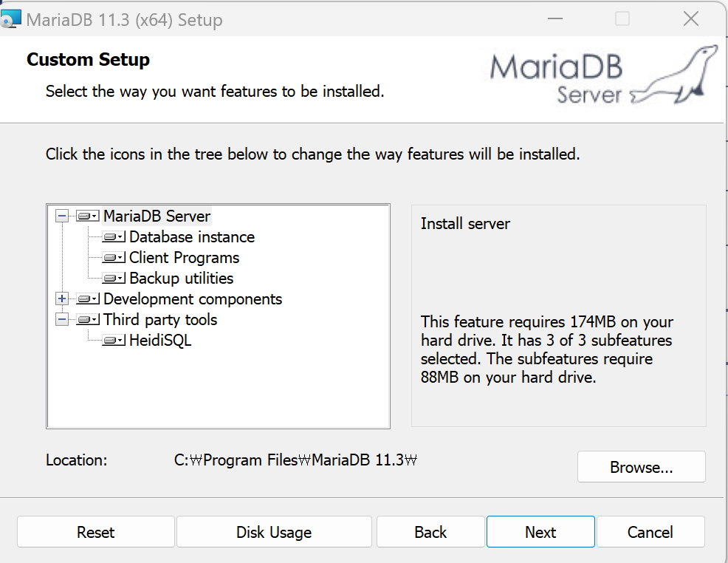
Task: Open the Client Programs feature drive icon
Action: [x=114, y=257]
